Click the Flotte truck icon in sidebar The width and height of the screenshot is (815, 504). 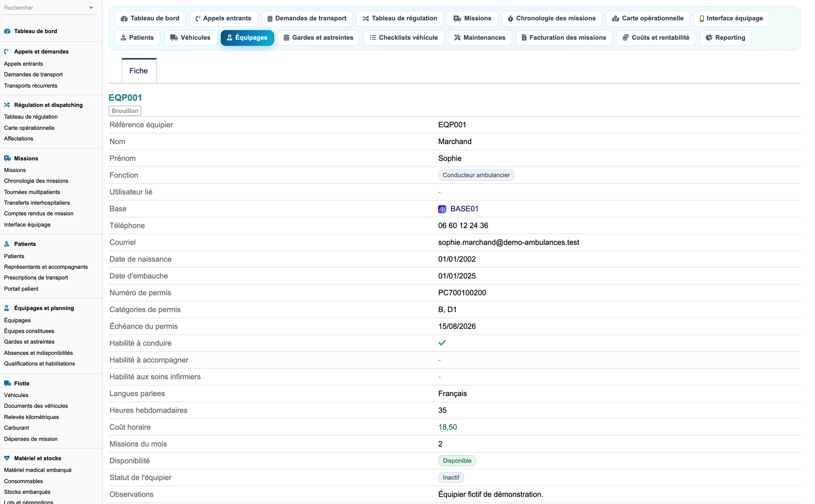point(7,383)
